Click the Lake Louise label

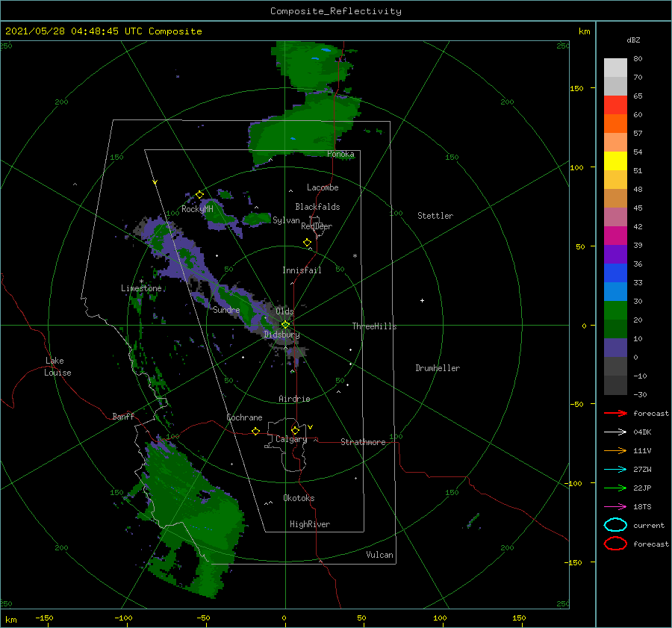point(57,367)
